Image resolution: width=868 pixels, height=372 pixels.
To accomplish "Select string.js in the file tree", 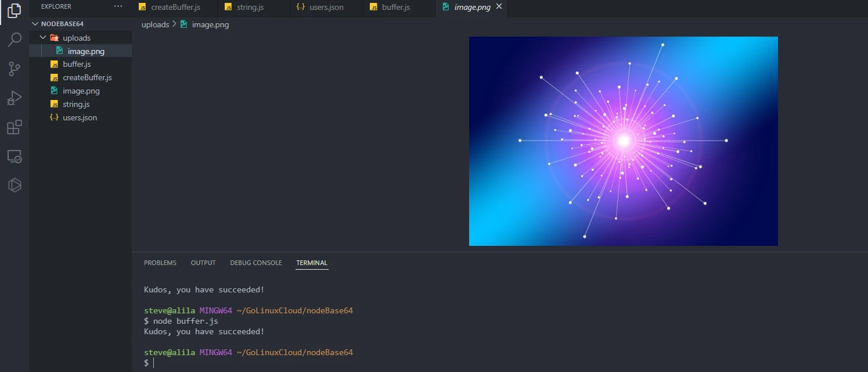I will pyautogui.click(x=77, y=104).
